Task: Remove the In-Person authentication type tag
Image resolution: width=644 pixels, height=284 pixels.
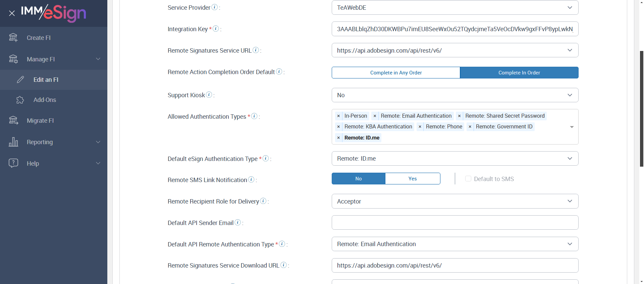Action: (x=338, y=116)
